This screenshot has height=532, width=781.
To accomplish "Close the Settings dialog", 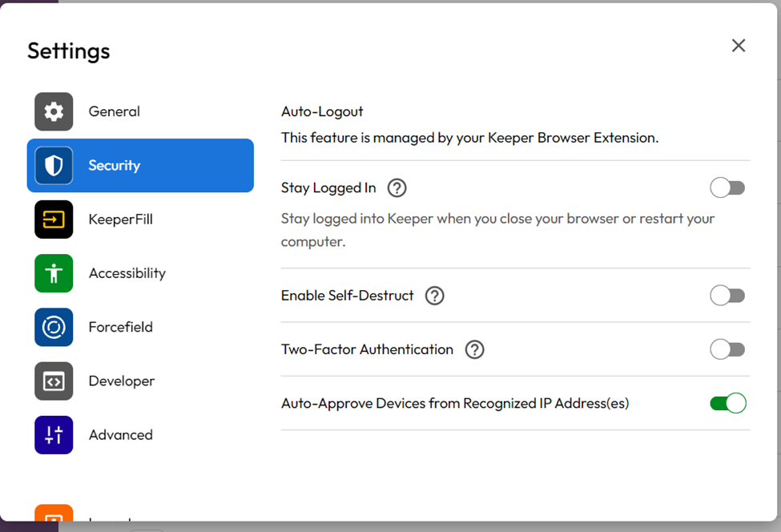I will [x=738, y=46].
